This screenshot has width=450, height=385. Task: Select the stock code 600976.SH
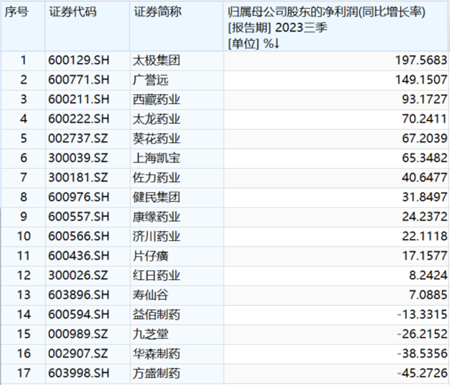(x=79, y=197)
